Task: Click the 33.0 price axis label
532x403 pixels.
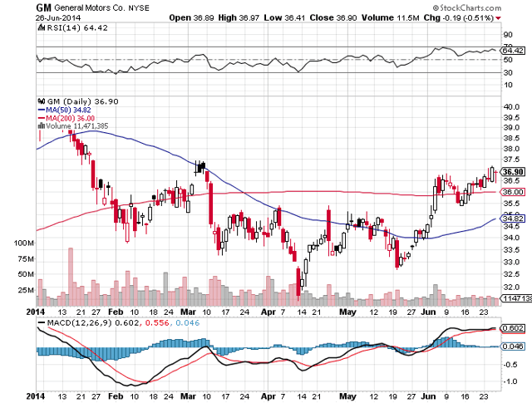Action: (x=512, y=262)
